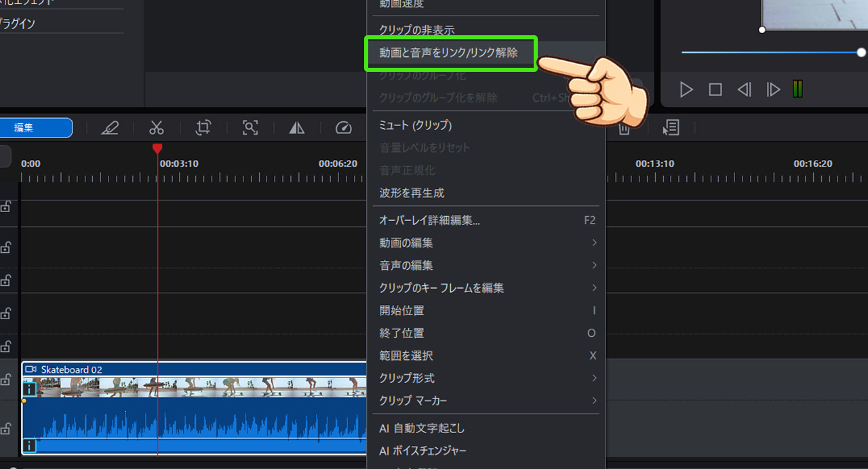The image size is (868, 469).
Task: Click the 編集 button
Action: coord(27,127)
